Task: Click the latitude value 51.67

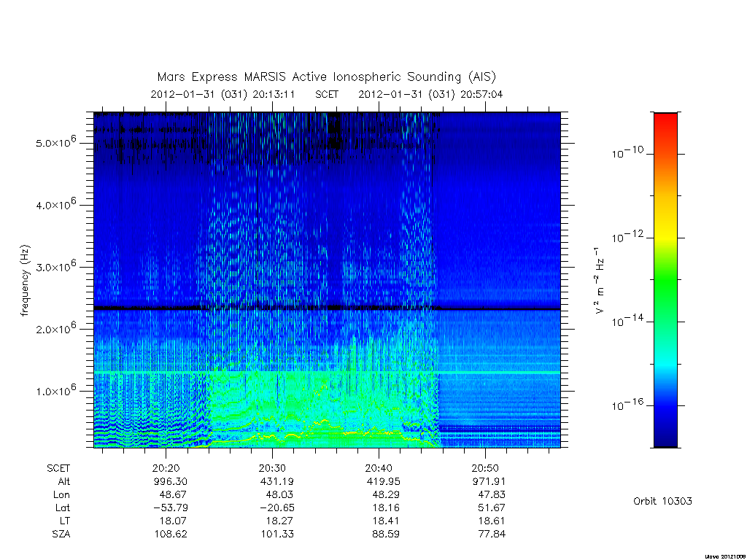Action: (x=492, y=508)
